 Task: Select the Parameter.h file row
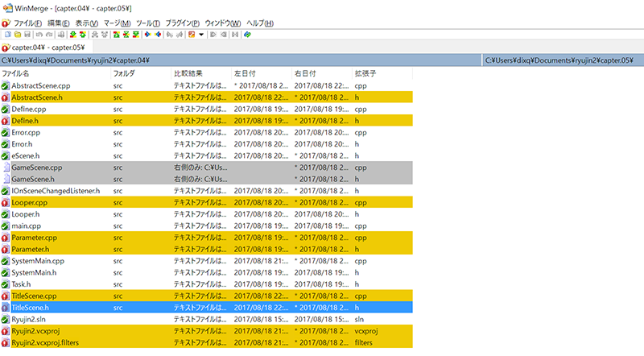click(x=206, y=249)
